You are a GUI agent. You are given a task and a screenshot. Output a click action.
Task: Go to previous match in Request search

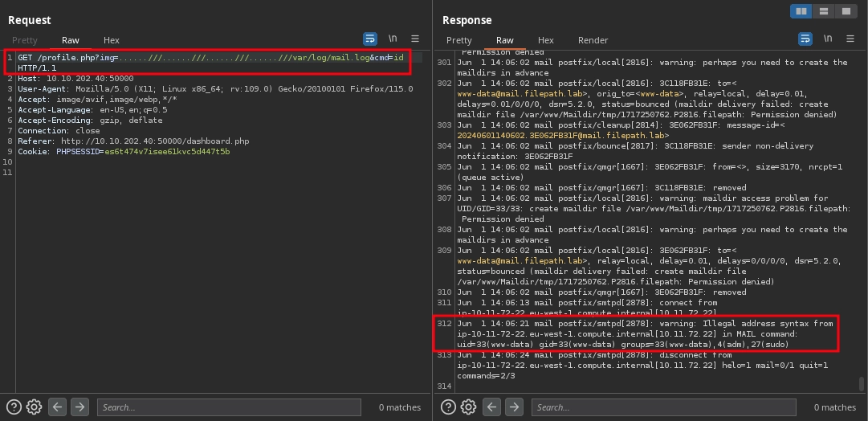(x=57, y=407)
